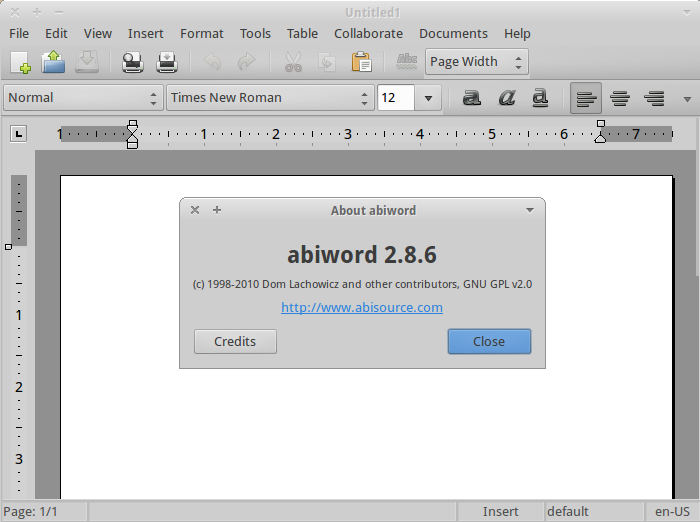Open the File menu
This screenshot has width=700, height=522.
click(19, 33)
